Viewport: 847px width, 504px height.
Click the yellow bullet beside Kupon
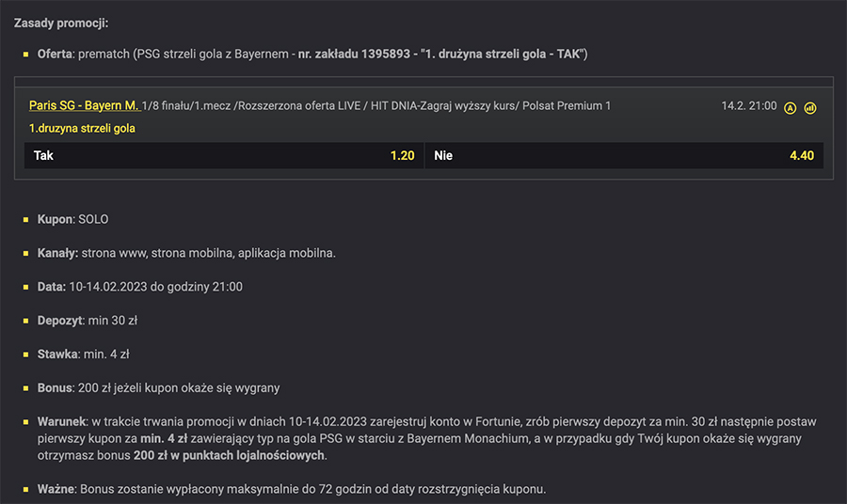click(27, 220)
